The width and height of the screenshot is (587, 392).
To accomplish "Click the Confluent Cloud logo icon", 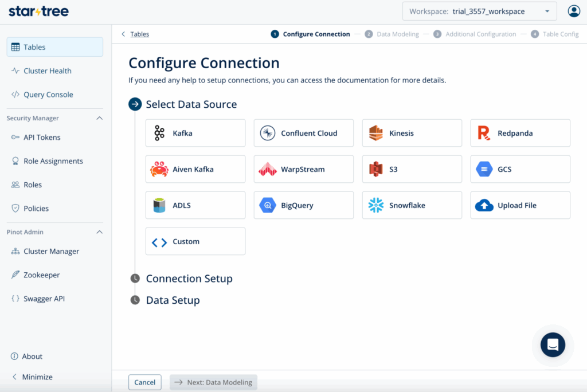I will pyautogui.click(x=268, y=133).
